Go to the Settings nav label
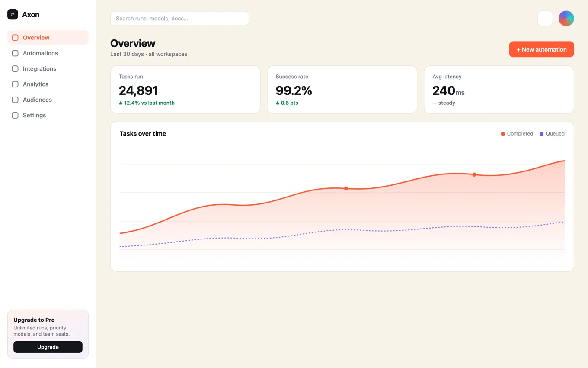The height and width of the screenshot is (368, 588). point(34,116)
